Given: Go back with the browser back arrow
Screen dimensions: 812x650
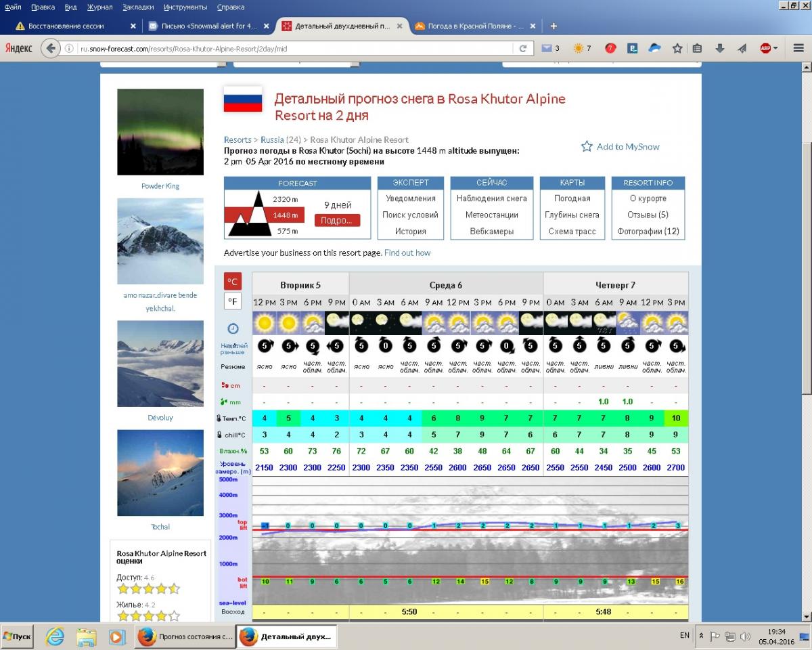Looking at the screenshot, I should pos(51,48).
